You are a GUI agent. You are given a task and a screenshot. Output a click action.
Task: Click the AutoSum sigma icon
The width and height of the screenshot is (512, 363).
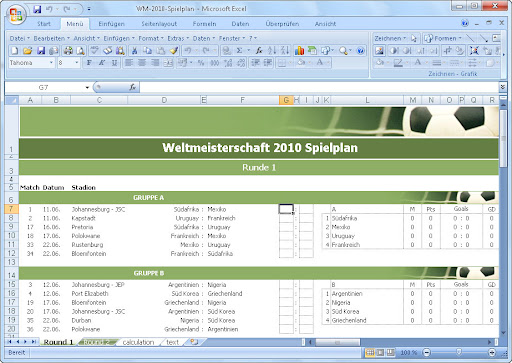tap(239, 51)
